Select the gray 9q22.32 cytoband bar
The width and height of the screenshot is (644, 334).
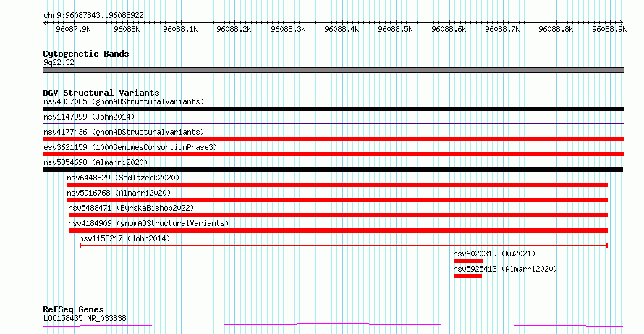(x=333, y=70)
